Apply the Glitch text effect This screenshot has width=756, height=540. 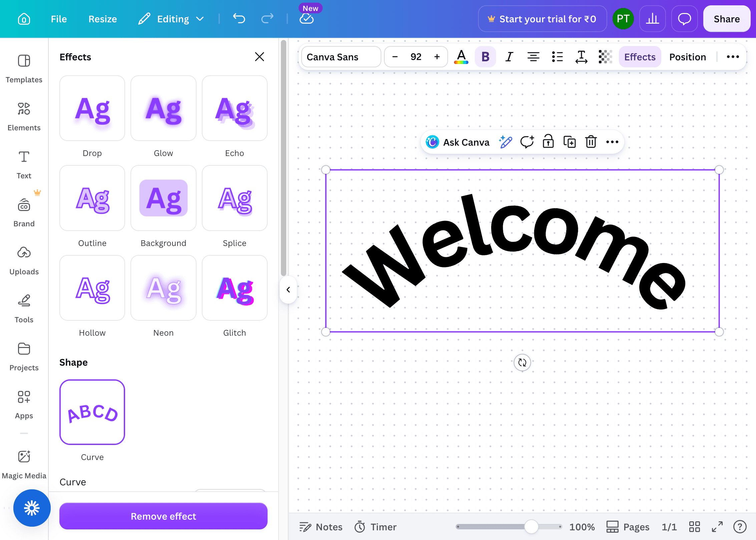(235, 288)
